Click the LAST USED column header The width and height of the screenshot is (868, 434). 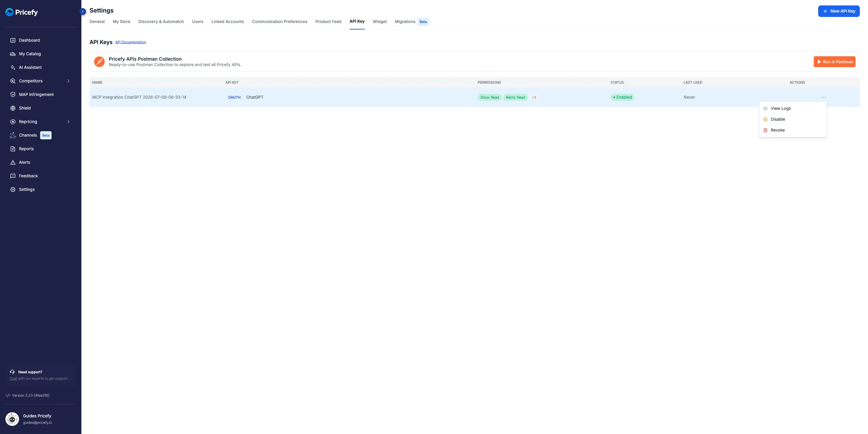[693, 83]
